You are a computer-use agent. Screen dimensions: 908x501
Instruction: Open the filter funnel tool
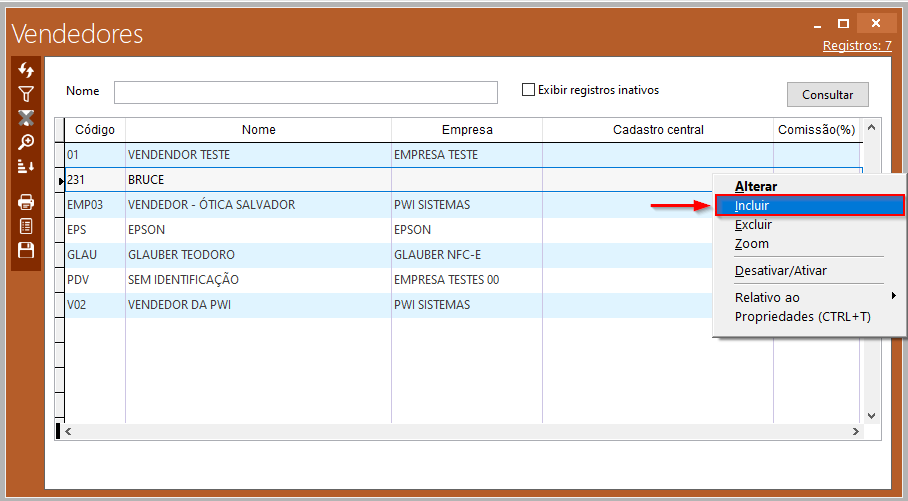tap(26, 95)
